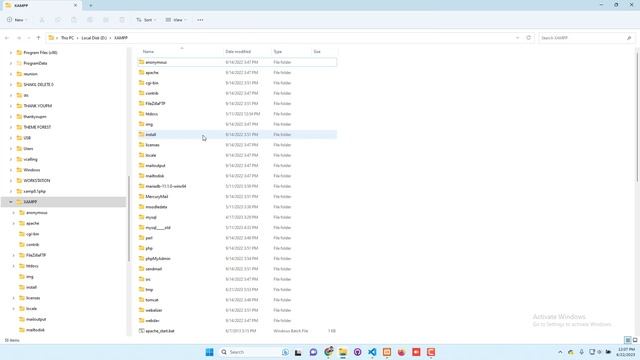Screen dimensions: 640x360
Task: Show hidden system tray icons
Action: pyautogui.click(x=560, y=352)
